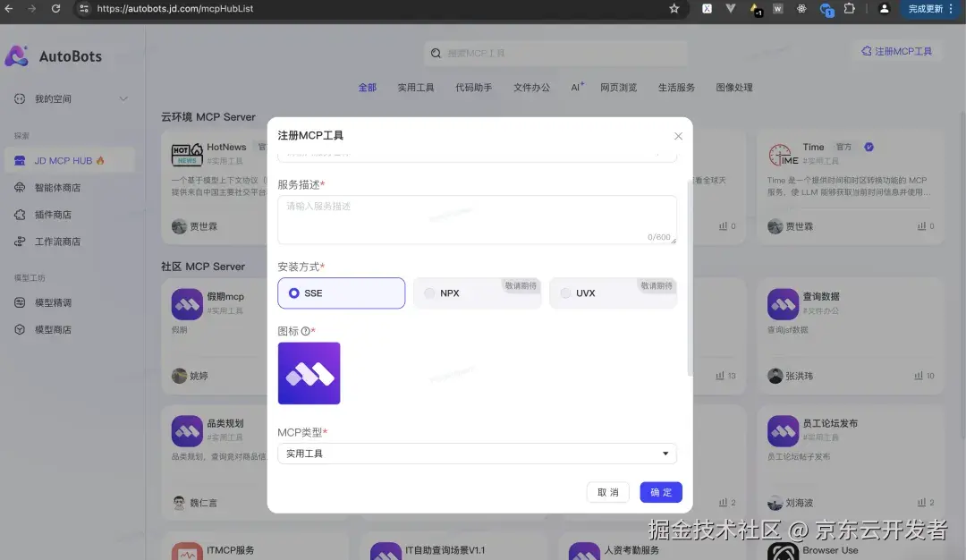Viewport: 966px width, 560px height.
Task: Click the browser reload icon
Action: (x=57, y=11)
